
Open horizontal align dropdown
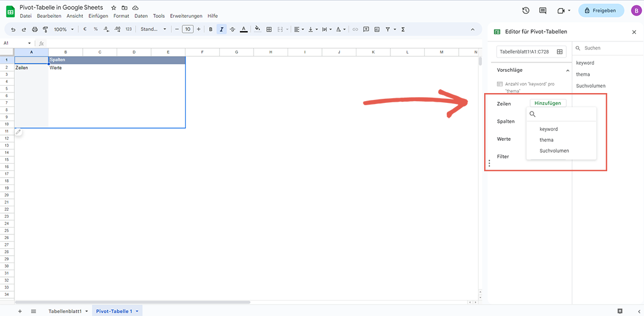[299, 29]
